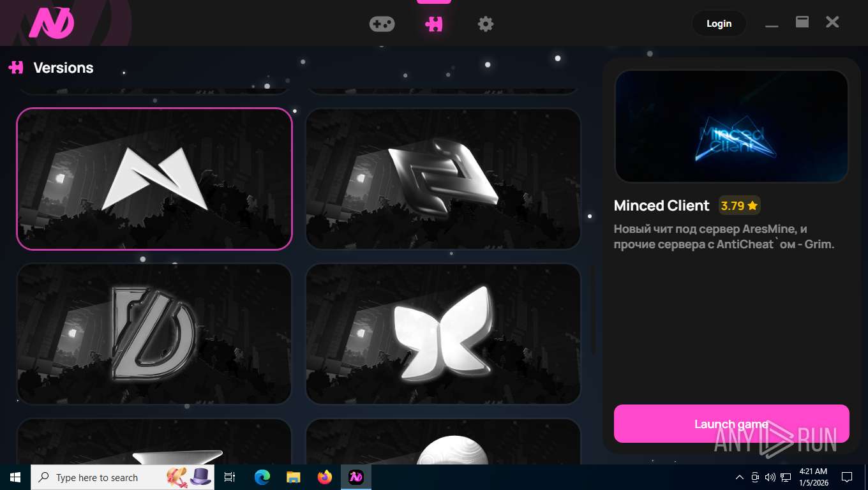
Task: Launch the game with the pink button
Action: tap(731, 424)
